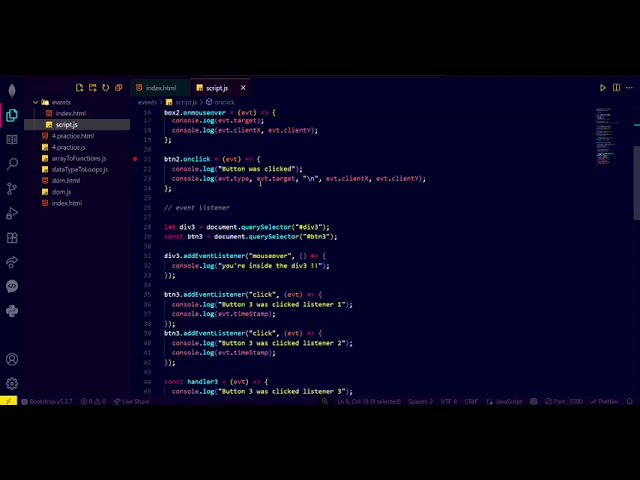640x480 pixels.
Task: Open the code chat bubble icon in the activity bar
Action: [x=12, y=286]
